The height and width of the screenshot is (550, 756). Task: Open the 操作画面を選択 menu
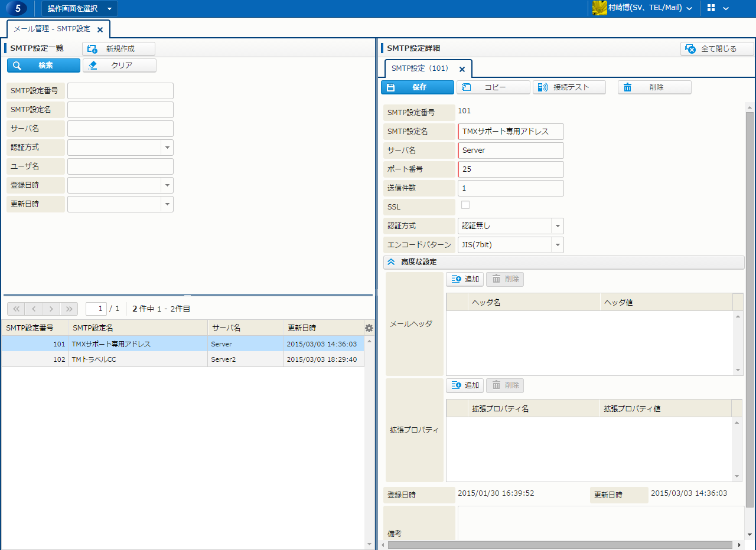click(79, 8)
